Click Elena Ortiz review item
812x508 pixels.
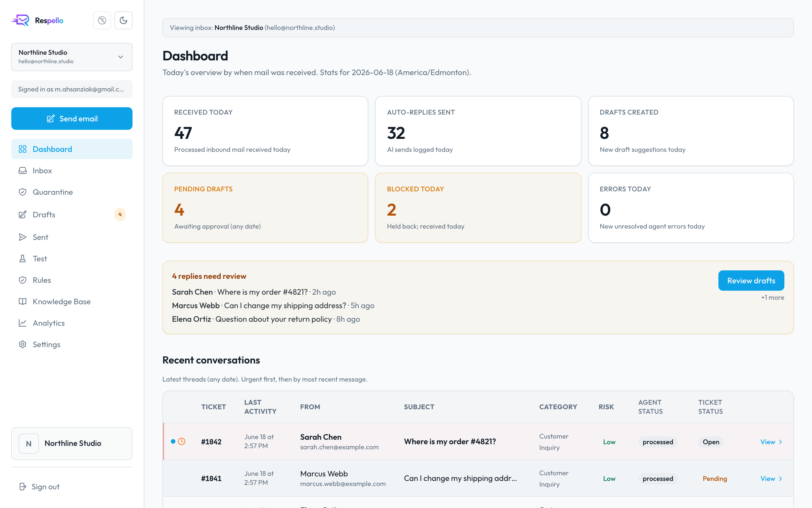(x=266, y=319)
